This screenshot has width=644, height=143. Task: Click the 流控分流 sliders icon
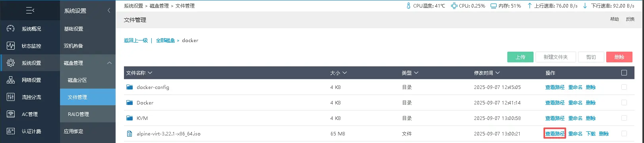[x=11, y=97]
